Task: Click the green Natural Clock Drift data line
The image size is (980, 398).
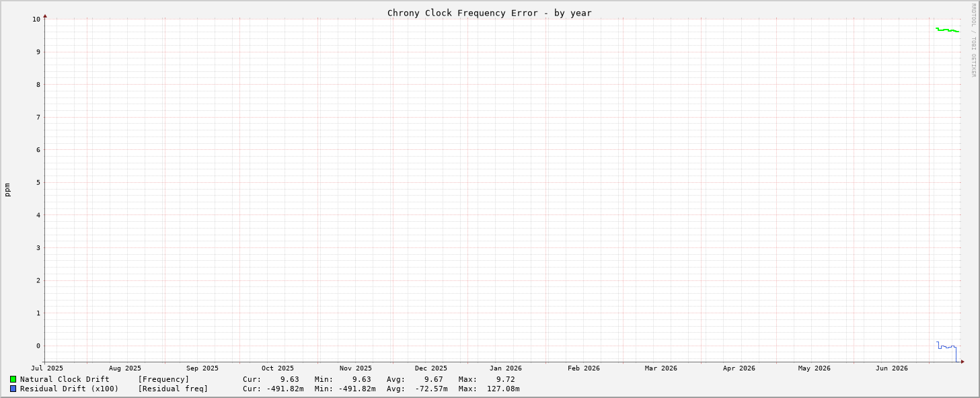Action: [947, 30]
